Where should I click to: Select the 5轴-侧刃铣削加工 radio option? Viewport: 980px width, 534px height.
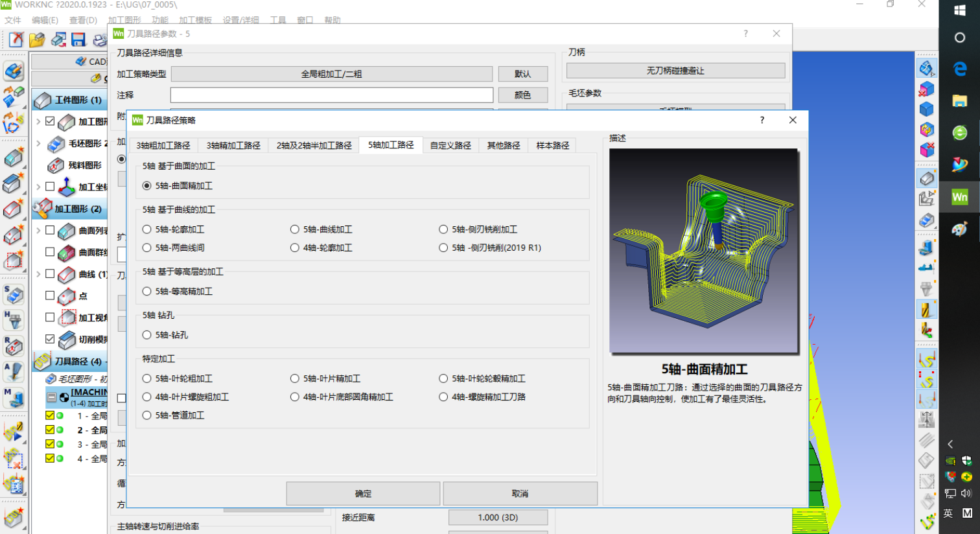[x=443, y=229]
